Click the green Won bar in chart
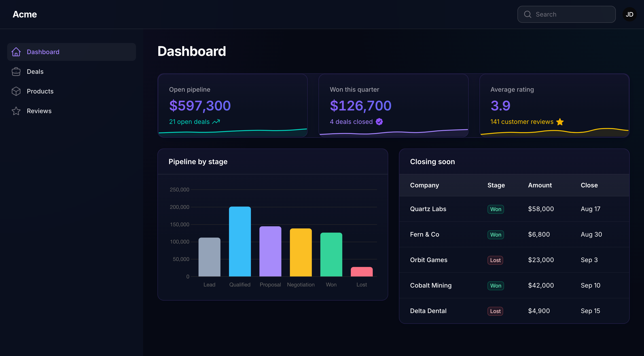Screen dimensions: 644x356 pyautogui.click(x=331, y=254)
